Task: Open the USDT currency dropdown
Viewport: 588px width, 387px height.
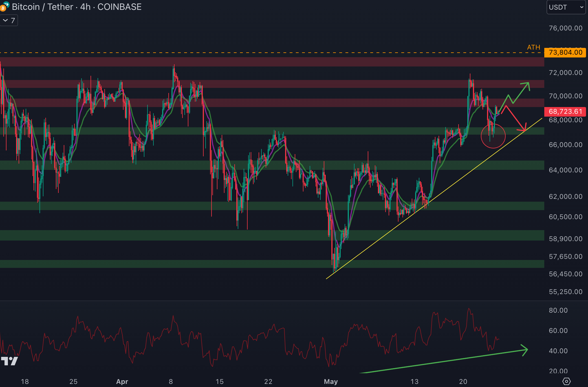Action: coord(566,7)
